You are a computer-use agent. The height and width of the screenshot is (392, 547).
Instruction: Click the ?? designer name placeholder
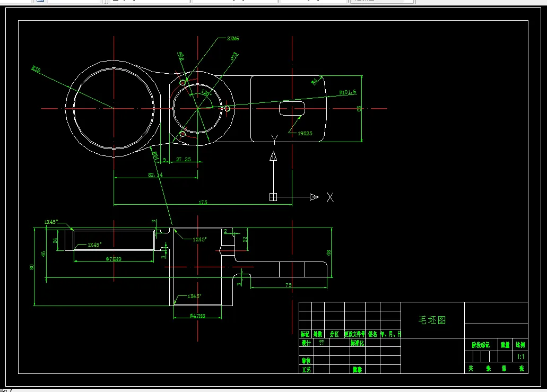coord(322,343)
